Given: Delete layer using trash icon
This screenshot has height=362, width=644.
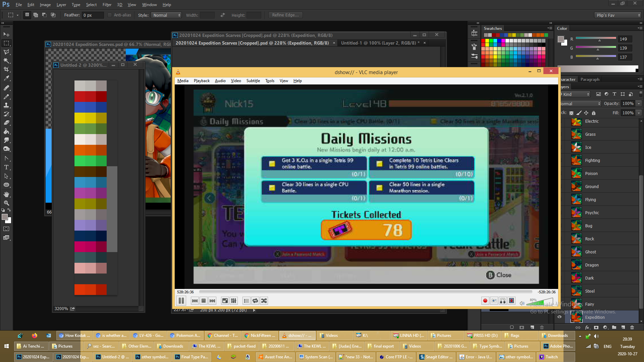Looking at the screenshot, I should (632, 327).
